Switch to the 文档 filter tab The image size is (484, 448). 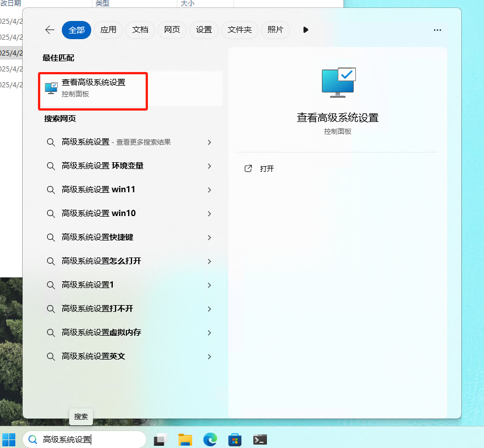point(140,30)
